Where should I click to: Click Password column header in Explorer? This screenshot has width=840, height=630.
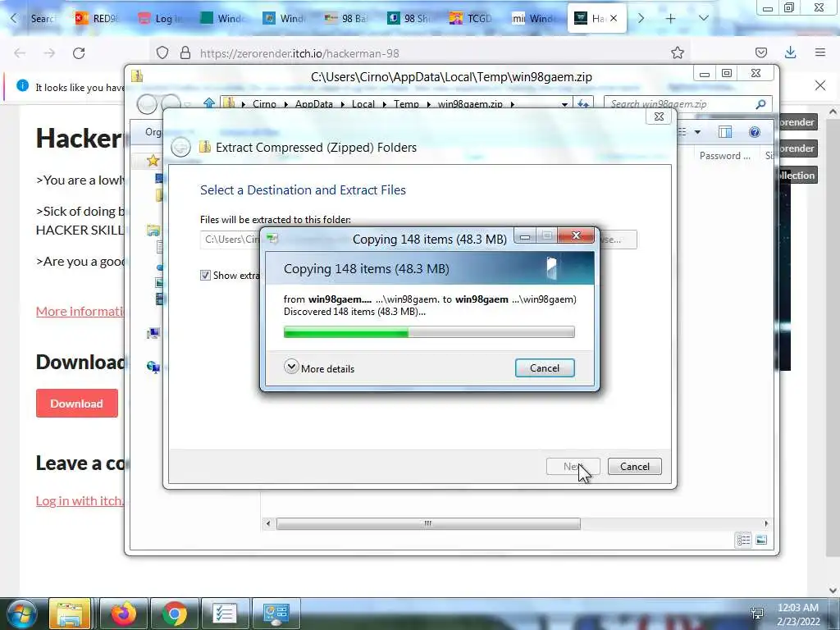pyautogui.click(x=725, y=155)
